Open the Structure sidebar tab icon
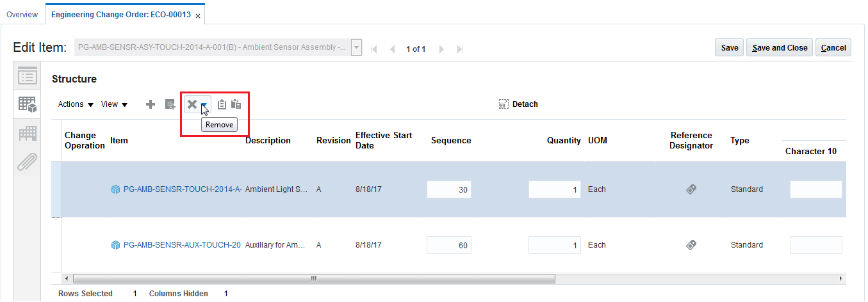 point(27,104)
